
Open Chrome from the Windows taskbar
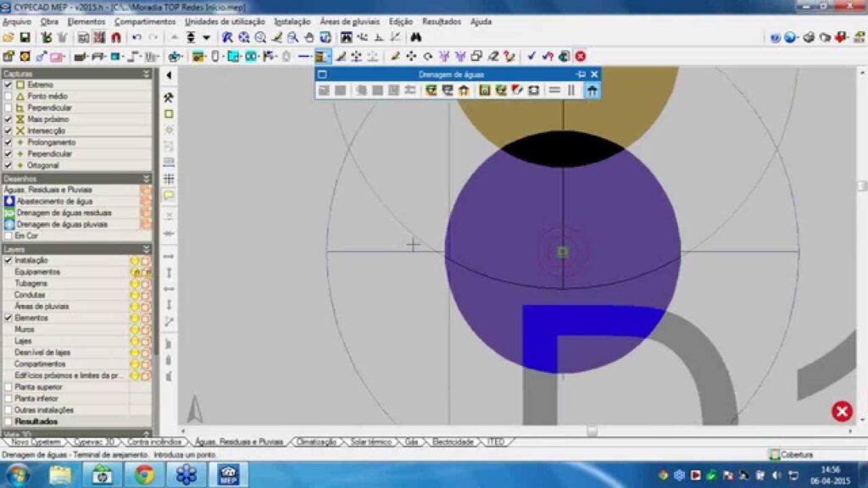point(144,474)
